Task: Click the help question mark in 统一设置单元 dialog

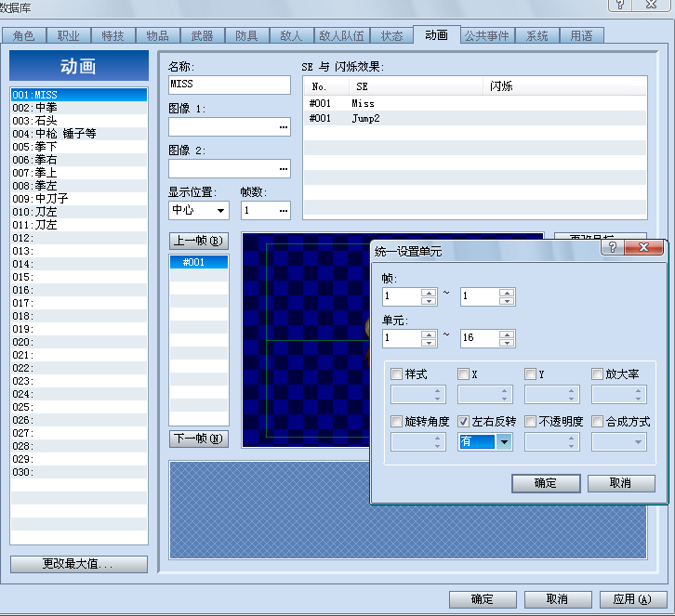Action: 612,247
